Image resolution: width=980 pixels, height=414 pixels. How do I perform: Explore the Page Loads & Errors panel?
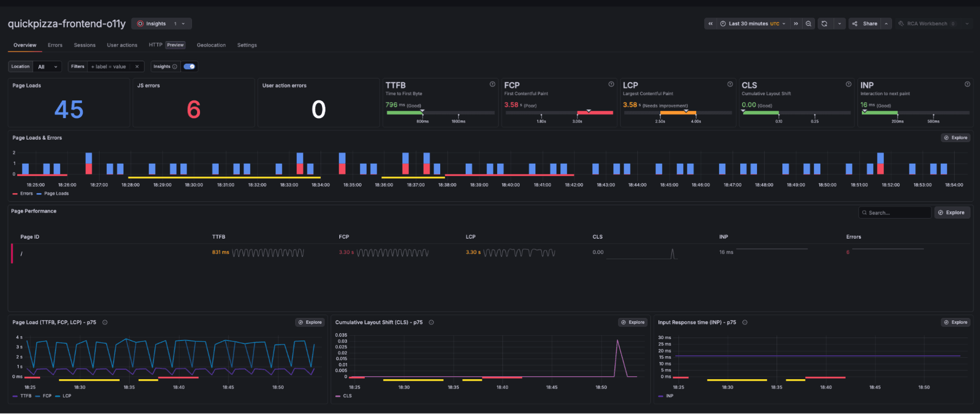[x=956, y=138]
